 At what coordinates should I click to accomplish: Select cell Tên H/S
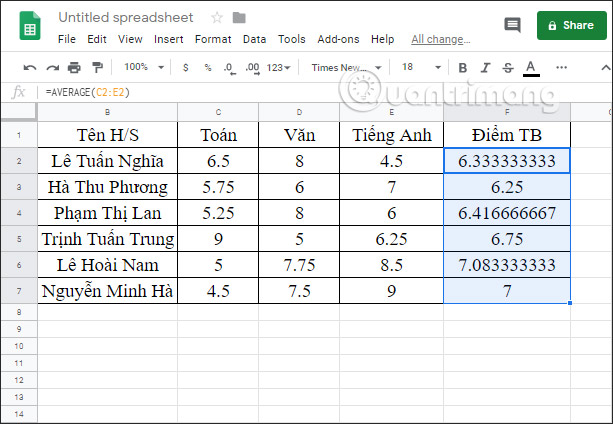[108, 135]
